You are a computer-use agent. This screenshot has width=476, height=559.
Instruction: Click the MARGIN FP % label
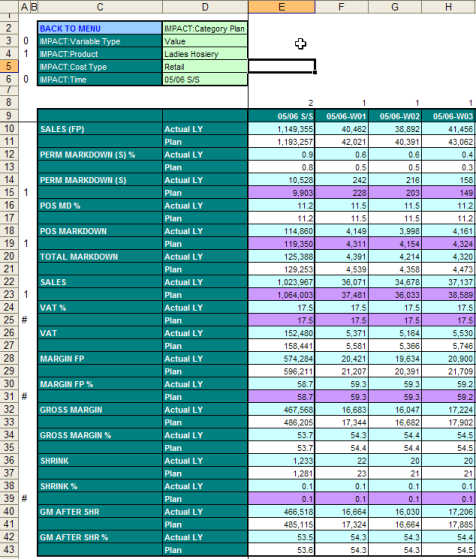(66, 384)
